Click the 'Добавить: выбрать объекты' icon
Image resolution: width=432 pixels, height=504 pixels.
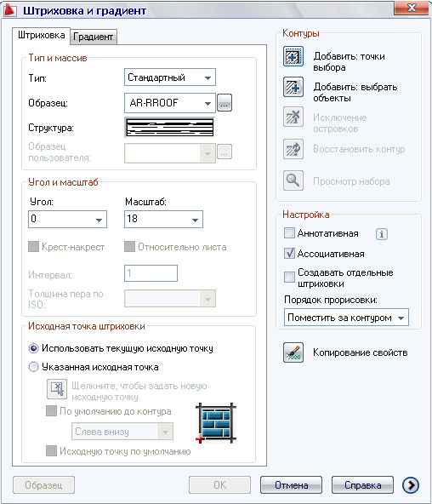click(293, 87)
